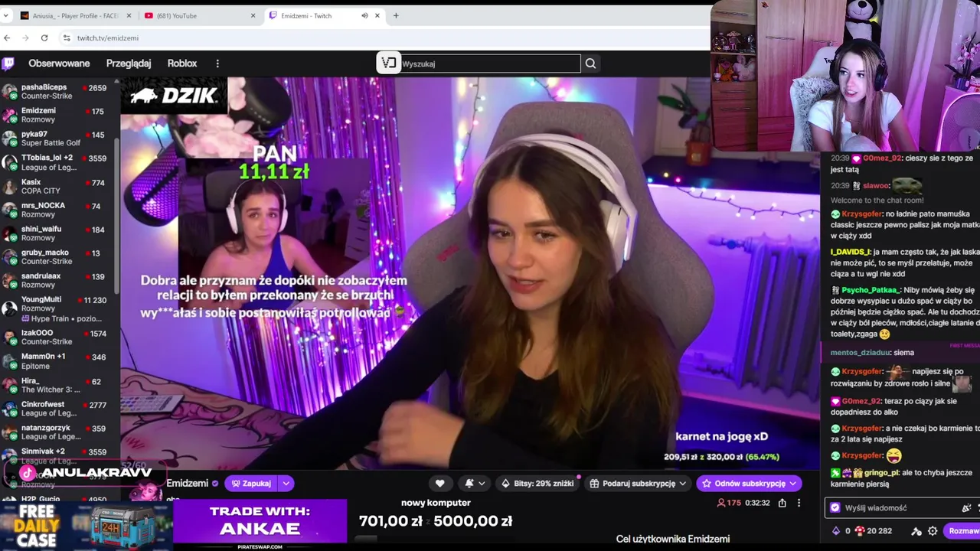Open Przeglądaj in Twitch navigation

(129, 64)
